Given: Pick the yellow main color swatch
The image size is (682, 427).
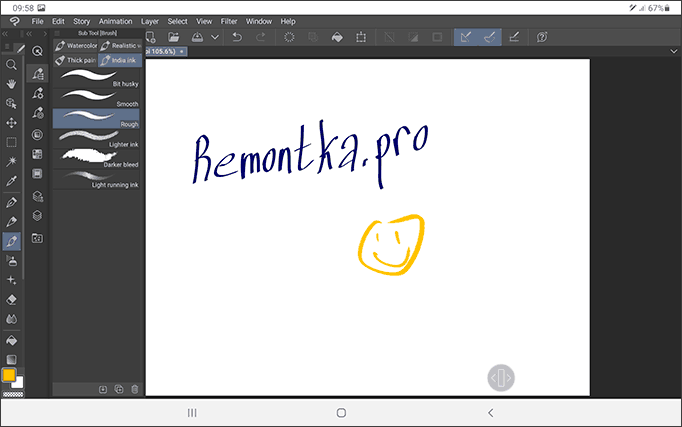Looking at the screenshot, I should click(9, 375).
